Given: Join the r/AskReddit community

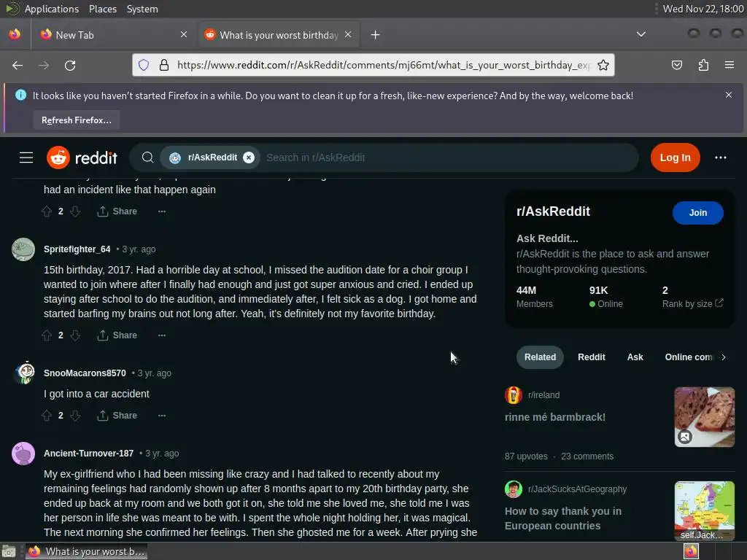Looking at the screenshot, I should tap(697, 213).
